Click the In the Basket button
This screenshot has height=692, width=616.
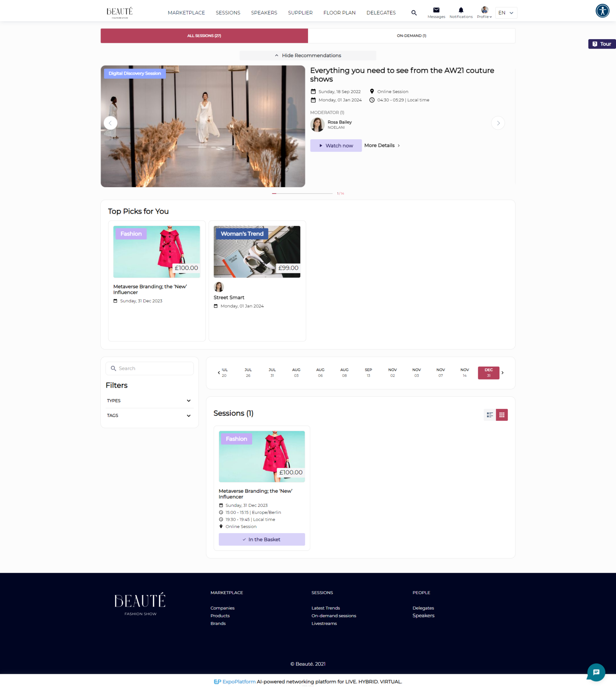tap(262, 539)
